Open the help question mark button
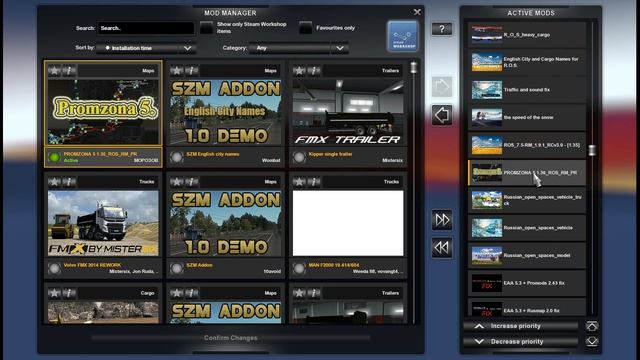The image size is (640, 360). coord(442,29)
